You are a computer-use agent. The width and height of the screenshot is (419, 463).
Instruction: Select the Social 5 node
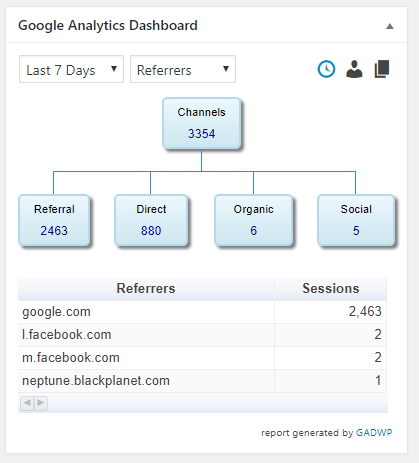click(x=356, y=220)
